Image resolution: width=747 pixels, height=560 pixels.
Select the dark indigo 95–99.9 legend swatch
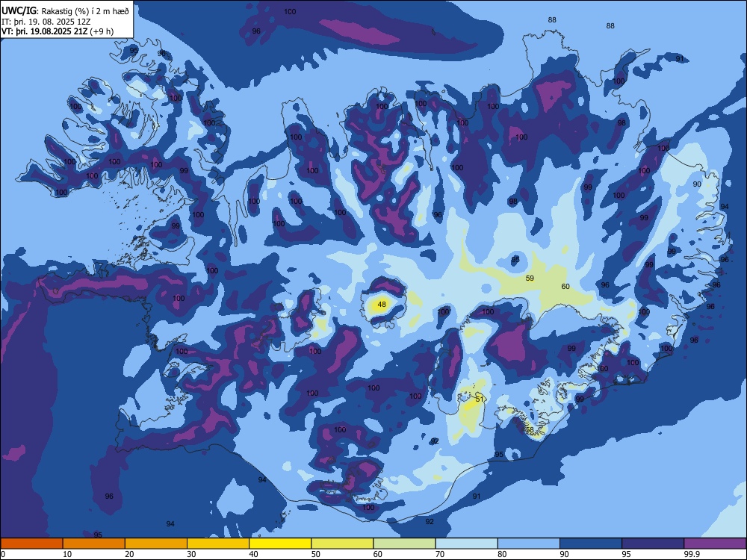[x=653, y=544]
